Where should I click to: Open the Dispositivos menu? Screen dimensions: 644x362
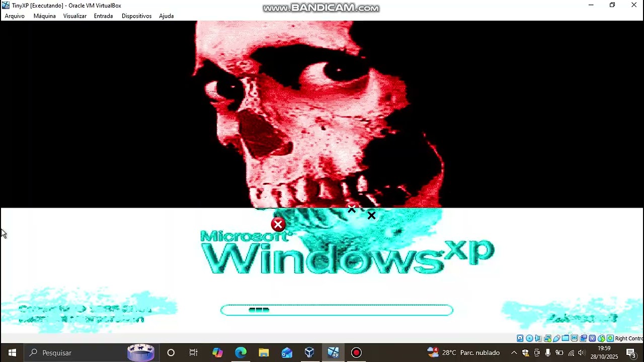(136, 16)
